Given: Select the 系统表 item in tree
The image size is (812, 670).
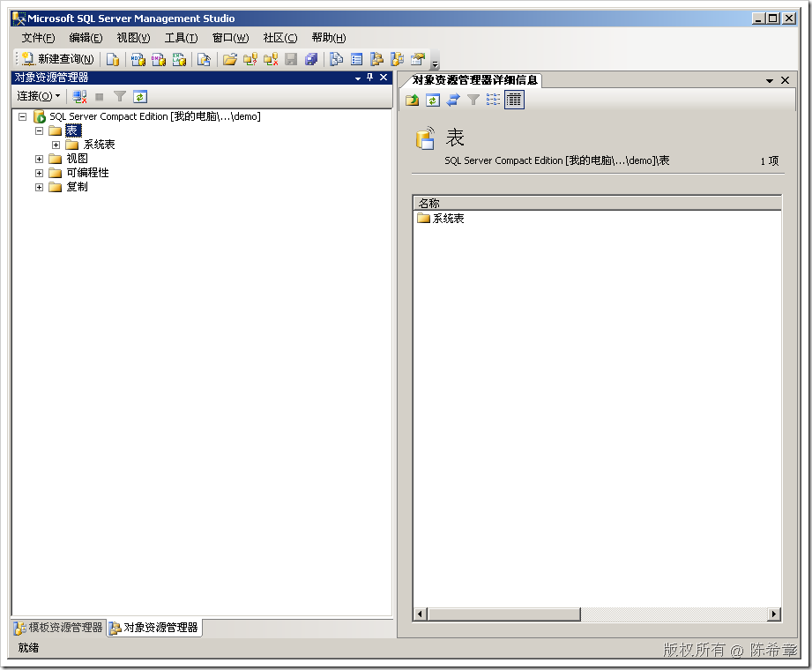Looking at the screenshot, I should [99, 145].
